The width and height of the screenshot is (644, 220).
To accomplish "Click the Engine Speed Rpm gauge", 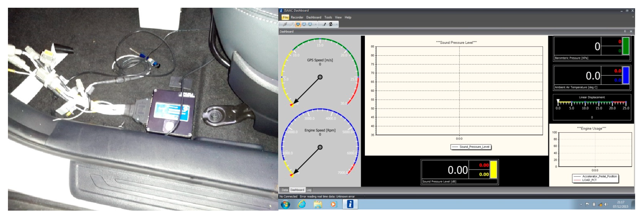I will pyautogui.click(x=320, y=143).
